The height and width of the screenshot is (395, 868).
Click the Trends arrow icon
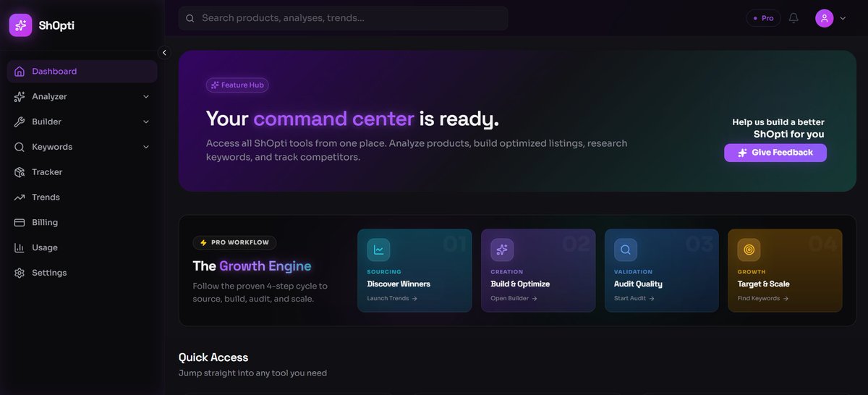click(x=19, y=197)
